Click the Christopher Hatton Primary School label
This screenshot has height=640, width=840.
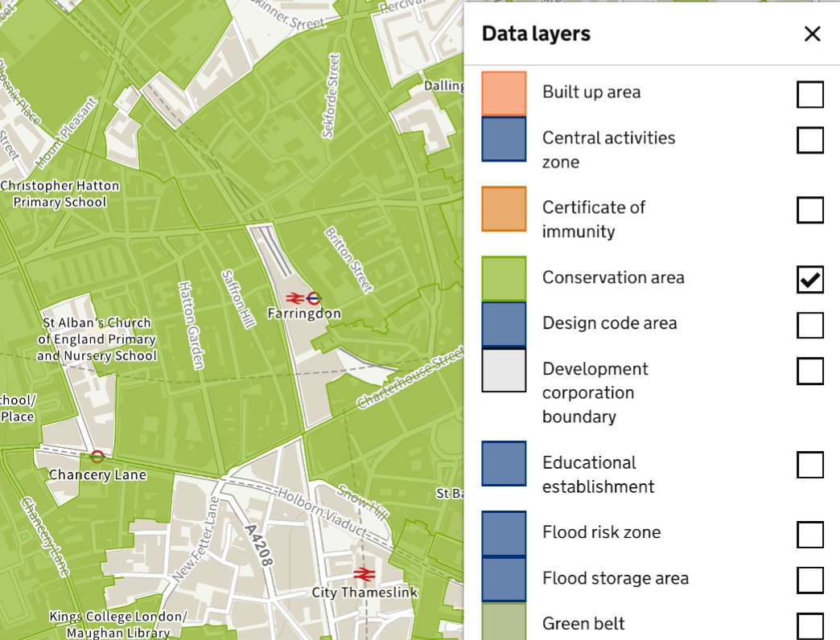point(60,194)
